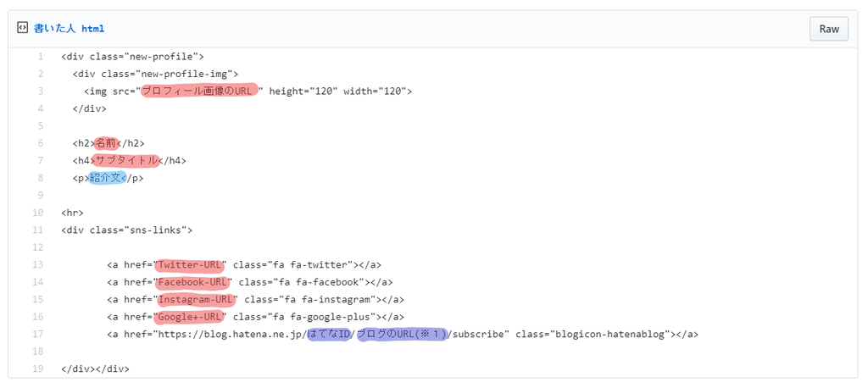This screenshot has height=388, width=868.
Task: Click the Facebook-URL placeholder text
Action: point(193,282)
